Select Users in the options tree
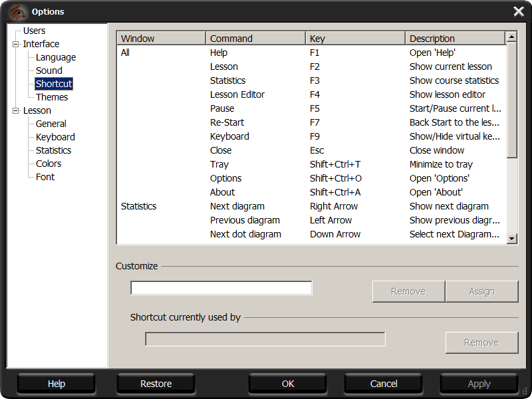 click(34, 31)
